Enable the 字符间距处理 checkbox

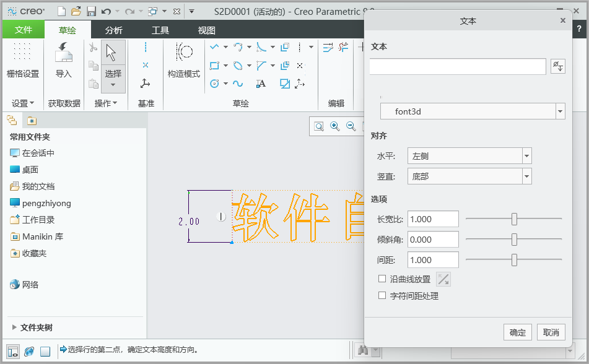click(x=382, y=296)
